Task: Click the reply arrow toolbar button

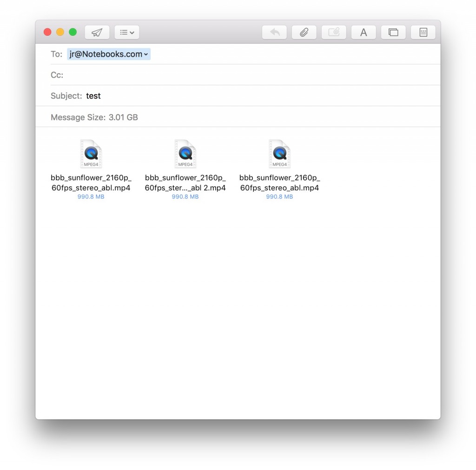Action: pyautogui.click(x=274, y=32)
